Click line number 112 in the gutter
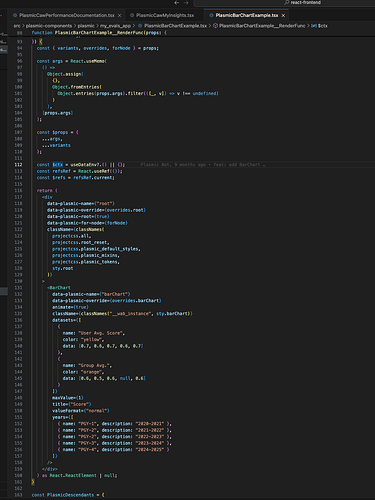This screenshot has width=375, height=500. (x=18, y=165)
